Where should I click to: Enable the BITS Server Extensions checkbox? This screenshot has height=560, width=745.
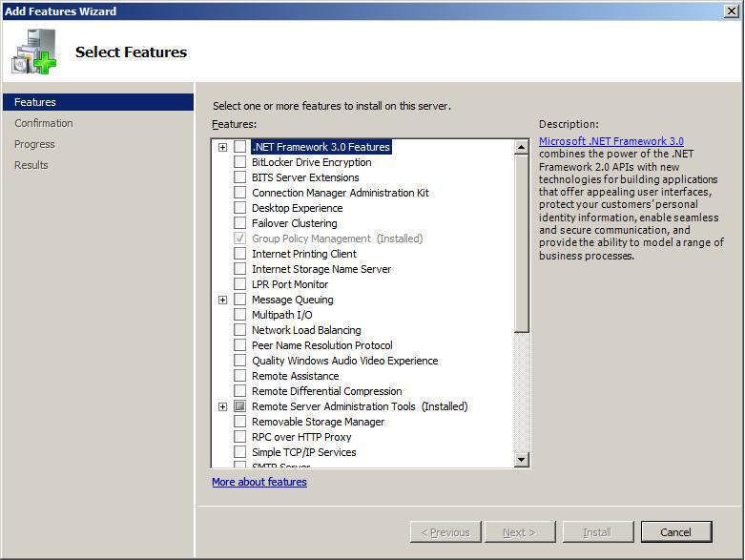(x=240, y=177)
